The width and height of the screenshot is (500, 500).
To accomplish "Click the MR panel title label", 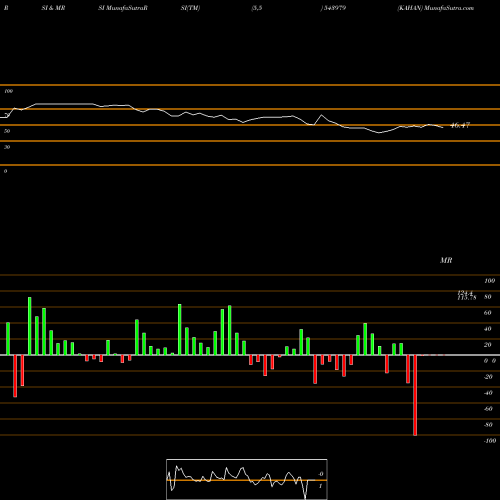I will click(x=446, y=260).
